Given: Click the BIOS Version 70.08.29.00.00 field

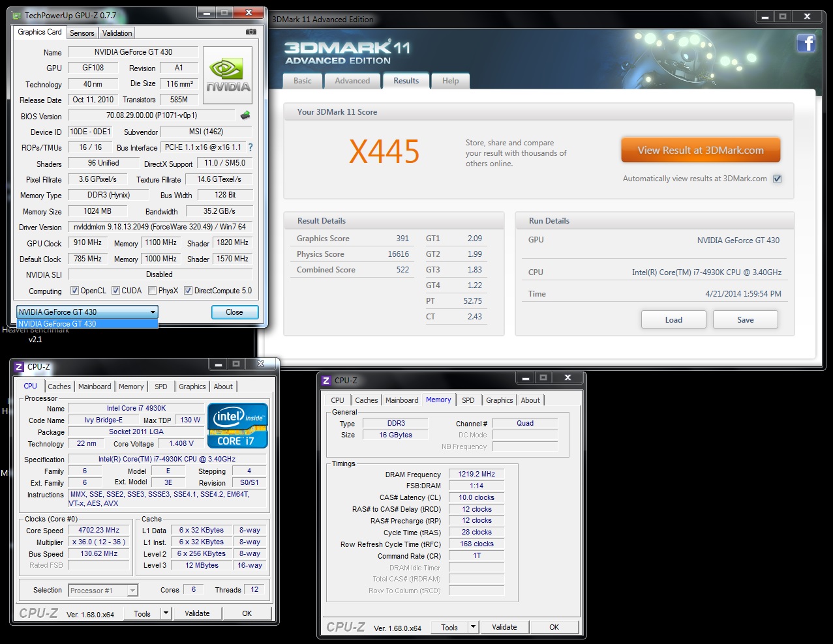Looking at the screenshot, I should (152, 115).
